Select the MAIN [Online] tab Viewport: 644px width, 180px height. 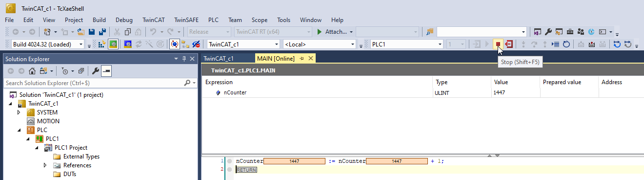276,59
